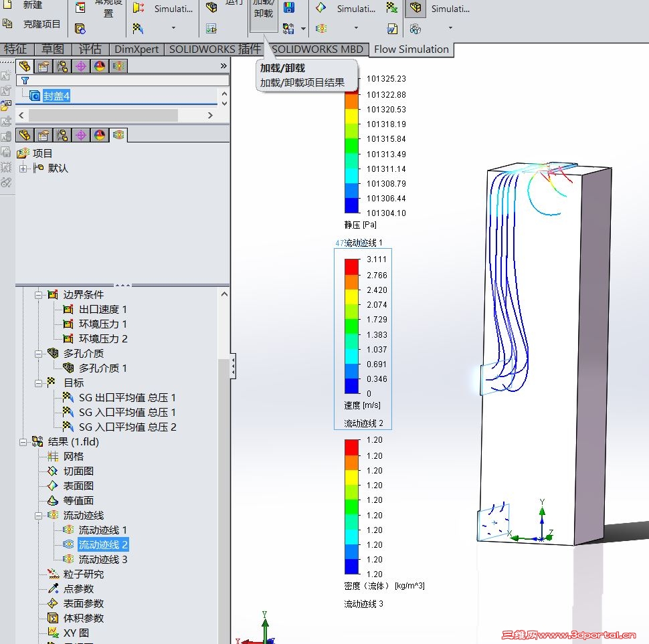Click the DimXpertManager tab in upper panel
Viewport: 649px width, 644px height.
pos(81,66)
